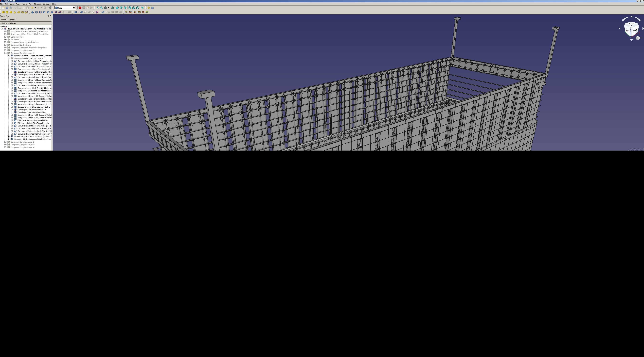Open the Part menu
The height and width of the screenshot is (357, 644).
(x=30, y=4)
